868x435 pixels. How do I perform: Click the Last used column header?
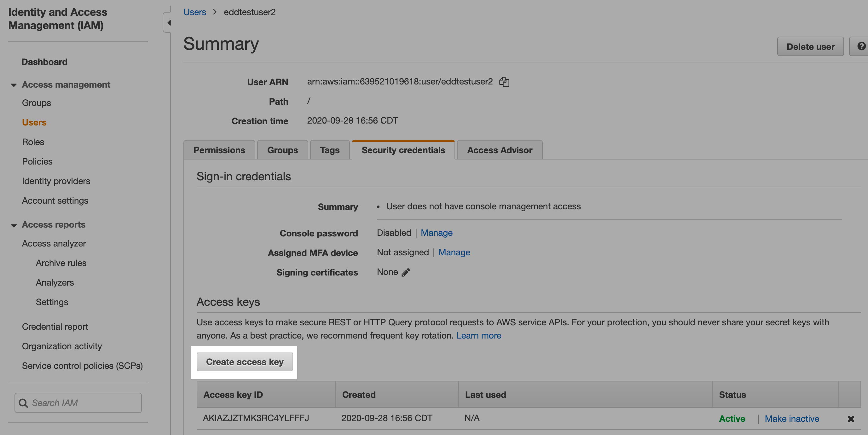[585, 395]
